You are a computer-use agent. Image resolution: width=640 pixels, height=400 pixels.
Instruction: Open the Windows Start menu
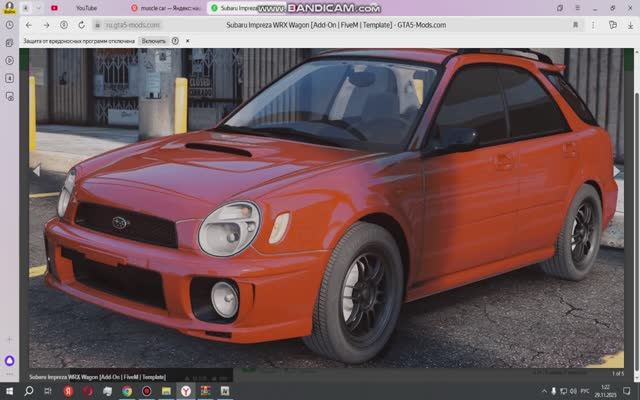pos(10,391)
